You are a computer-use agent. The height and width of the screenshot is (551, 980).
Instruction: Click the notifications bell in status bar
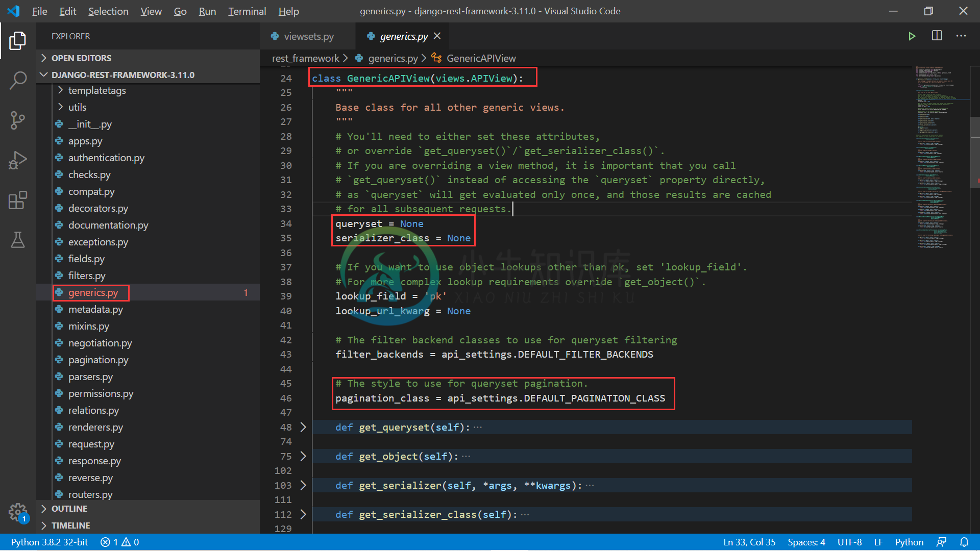tap(964, 542)
